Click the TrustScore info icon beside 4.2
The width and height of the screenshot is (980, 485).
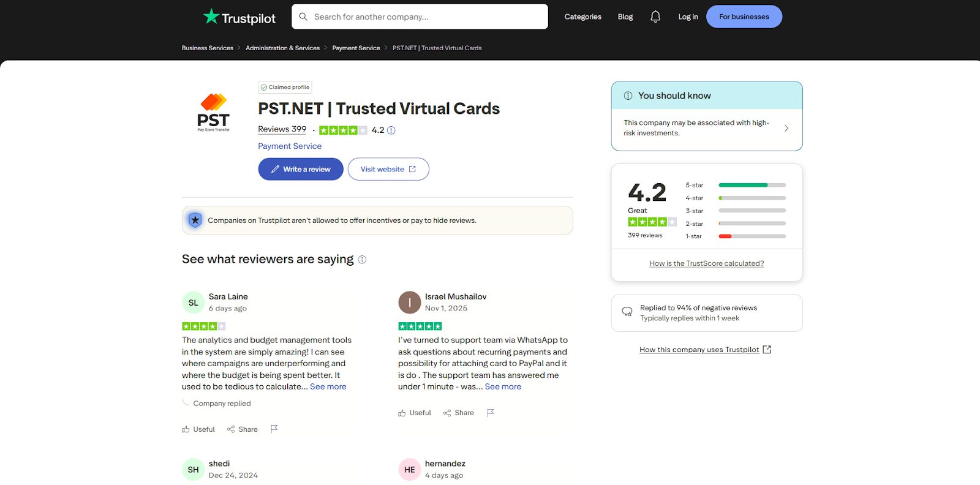click(x=391, y=130)
